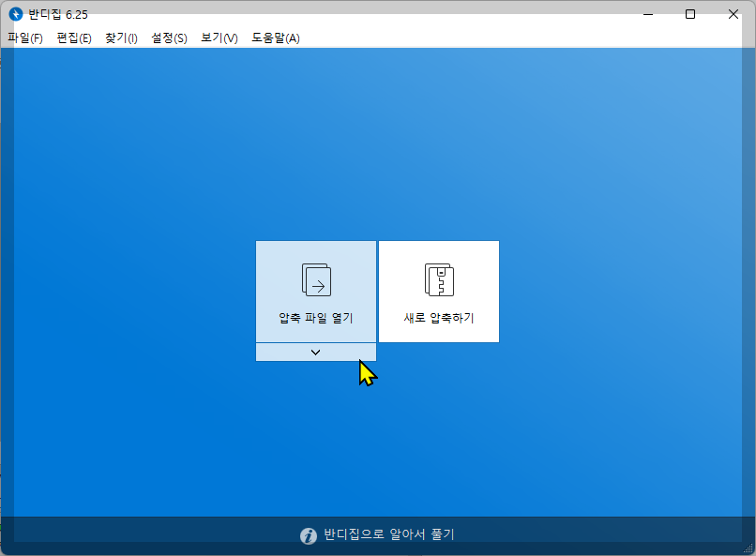Open the 보기(V) menu

[x=219, y=38]
